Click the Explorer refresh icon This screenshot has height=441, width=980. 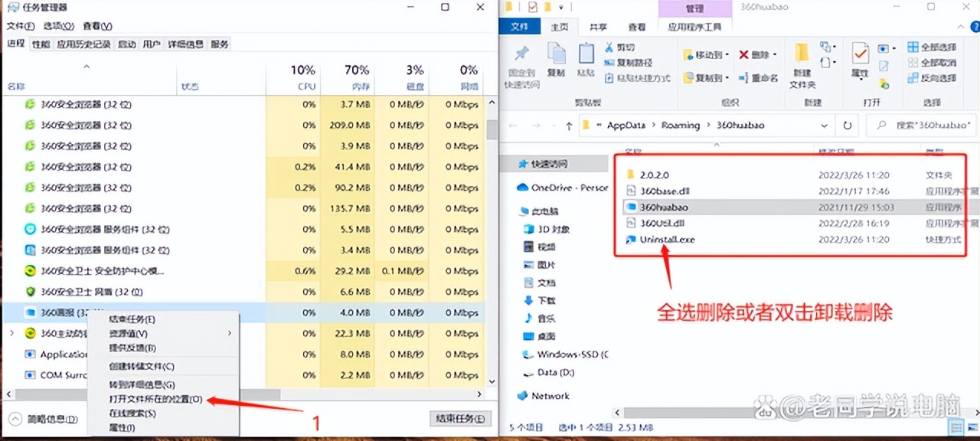click(x=847, y=125)
